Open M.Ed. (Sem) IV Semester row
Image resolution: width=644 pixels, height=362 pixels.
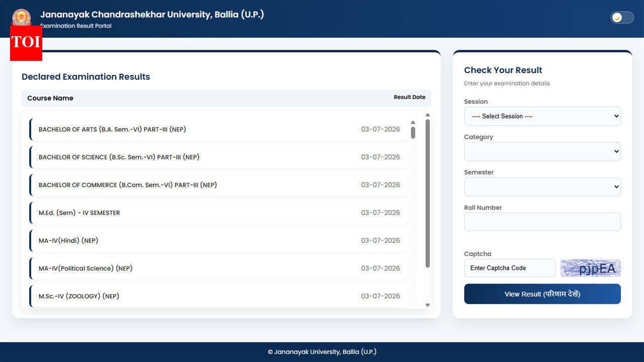(218, 213)
